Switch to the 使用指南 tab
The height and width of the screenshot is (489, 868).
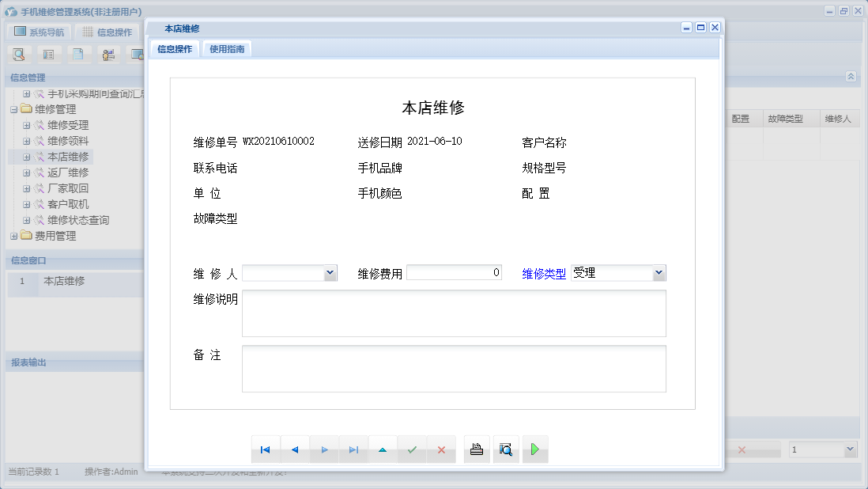pos(227,49)
